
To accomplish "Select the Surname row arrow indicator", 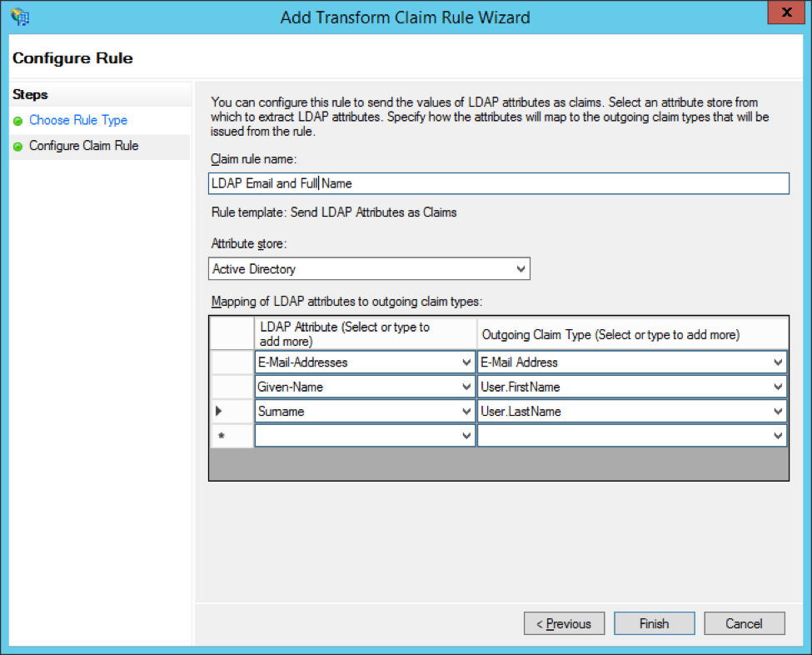I will point(220,411).
